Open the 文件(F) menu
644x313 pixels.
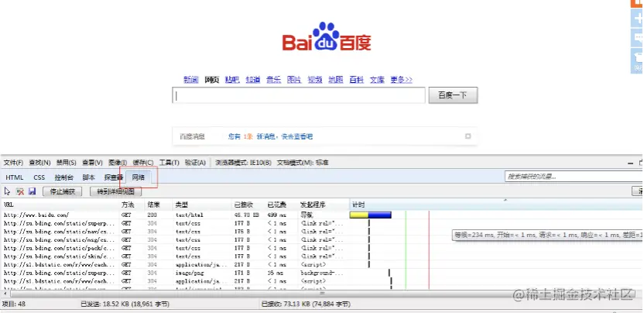coord(13,163)
